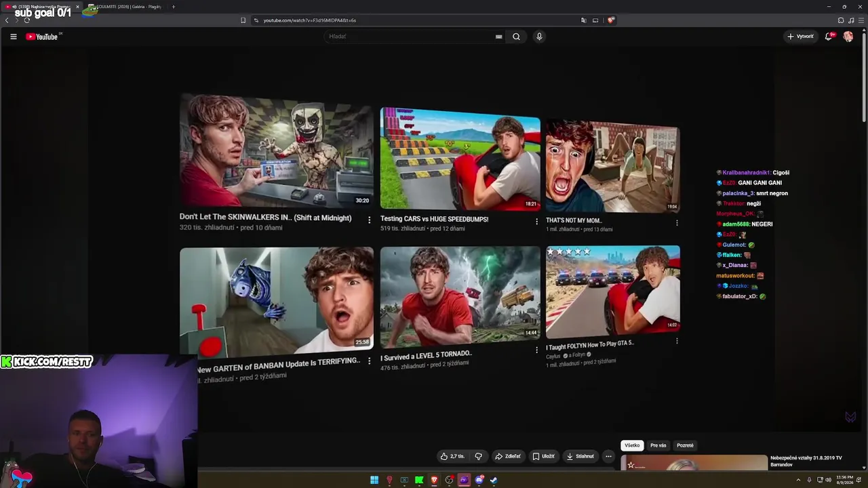This screenshot has width=868, height=488.
Task: Open more options for GARTEN of BANBAN video
Action: coord(369,361)
